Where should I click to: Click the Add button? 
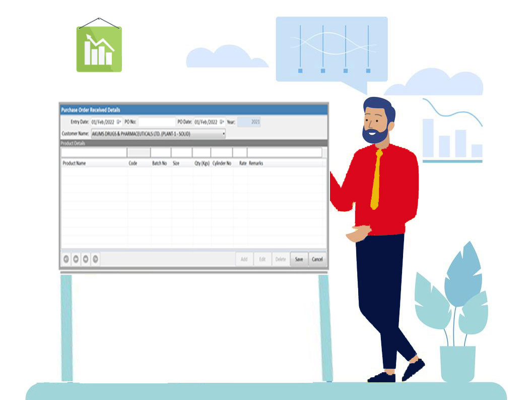(244, 259)
